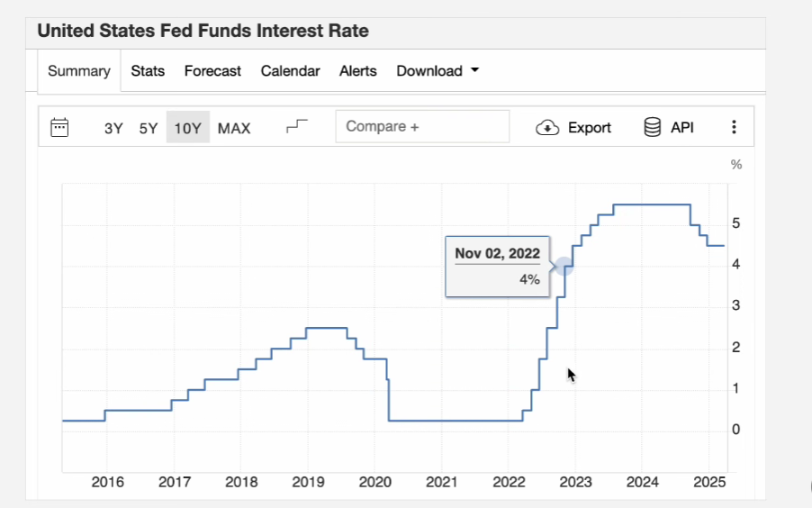Click the Compare + input field
The height and width of the screenshot is (508, 812).
click(422, 126)
